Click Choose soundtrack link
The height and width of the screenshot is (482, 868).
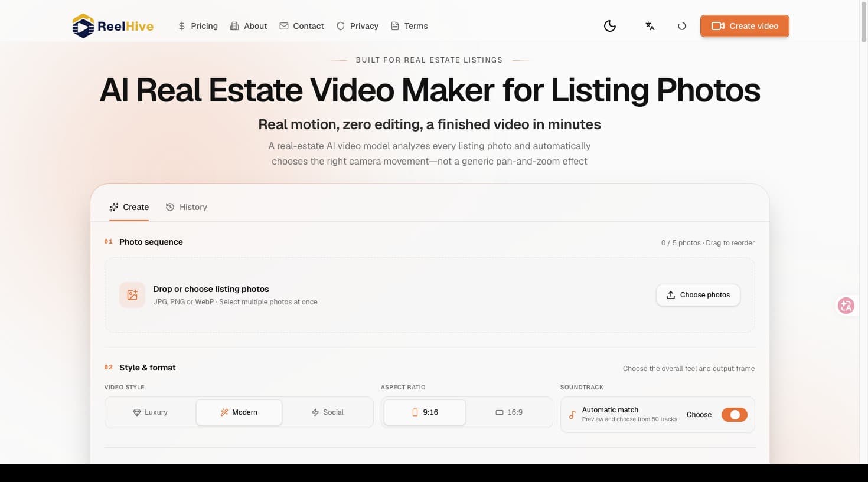coord(699,415)
